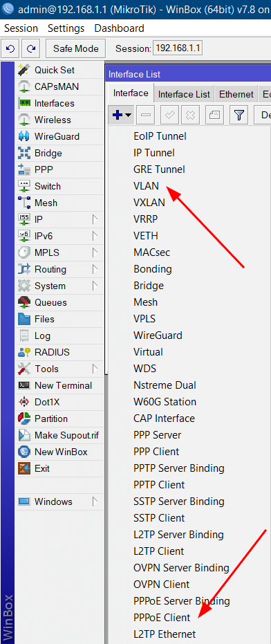The width and height of the screenshot is (271, 644).
Task: Click the Partition pie icon
Action: [x=24, y=418]
